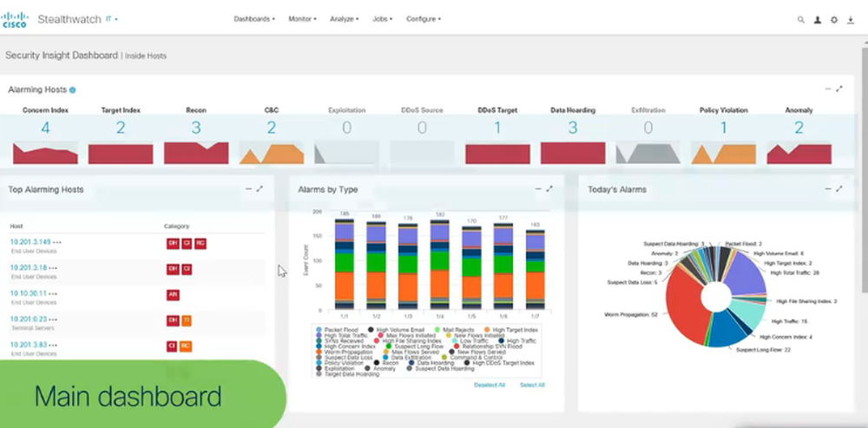This screenshot has height=428, width=868.
Task: Expand Alarms by Type to full view
Action: (549, 188)
